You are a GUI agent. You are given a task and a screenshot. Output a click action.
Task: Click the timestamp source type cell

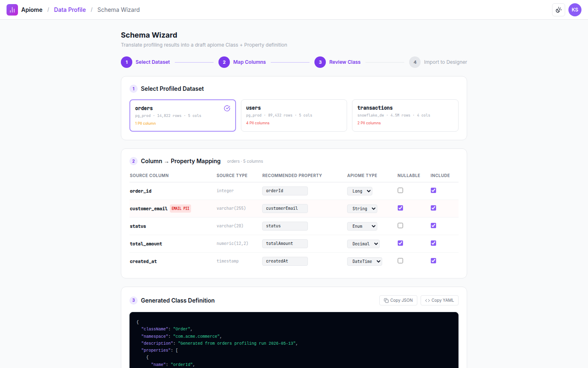(x=227, y=261)
